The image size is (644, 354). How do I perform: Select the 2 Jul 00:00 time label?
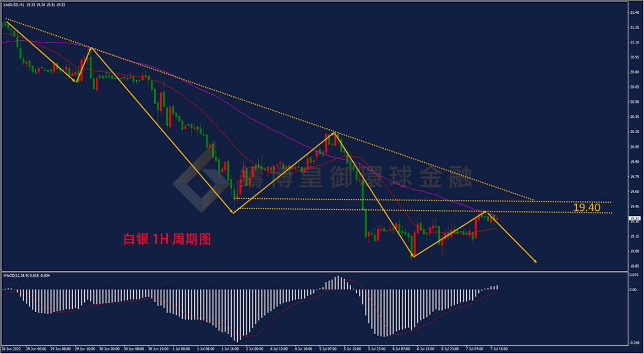pos(254,348)
